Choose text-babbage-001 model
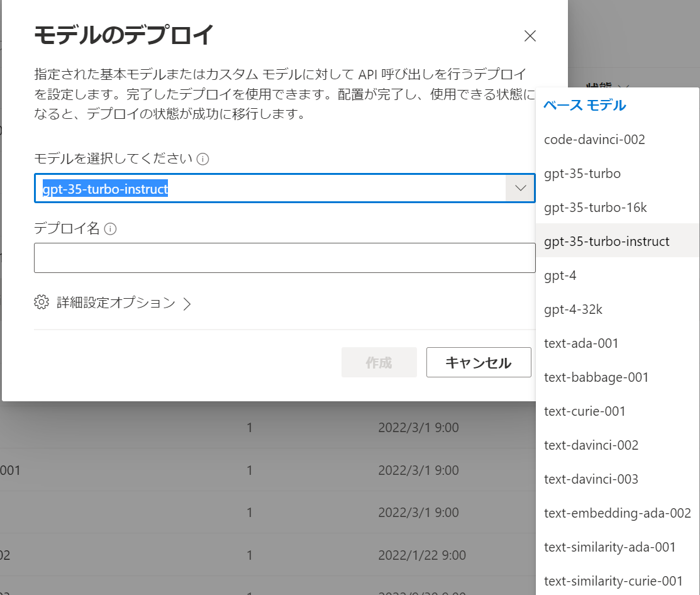This screenshot has height=595, width=700. (618, 377)
